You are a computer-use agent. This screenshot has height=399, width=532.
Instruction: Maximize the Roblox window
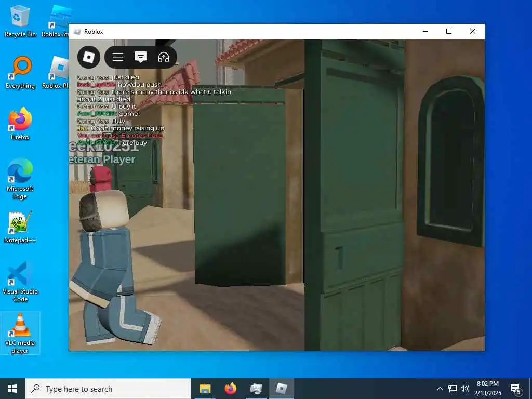click(x=449, y=32)
